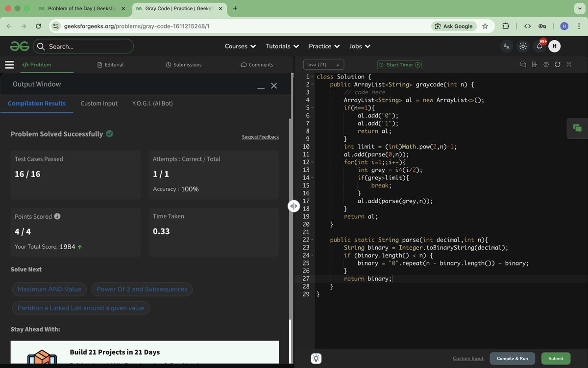Expand the Tutorials dropdown menu
Viewport: 588px width, 368px height.
click(x=282, y=46)
